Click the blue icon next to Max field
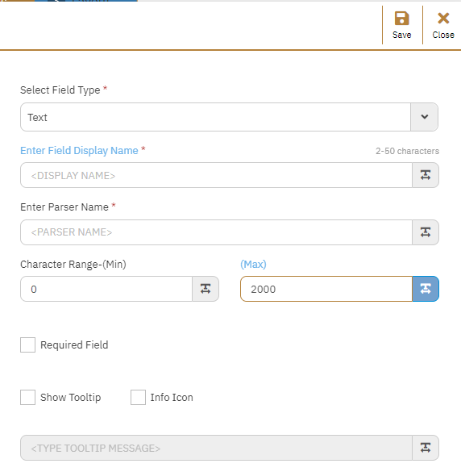461x476 pixels. point(426,289)
